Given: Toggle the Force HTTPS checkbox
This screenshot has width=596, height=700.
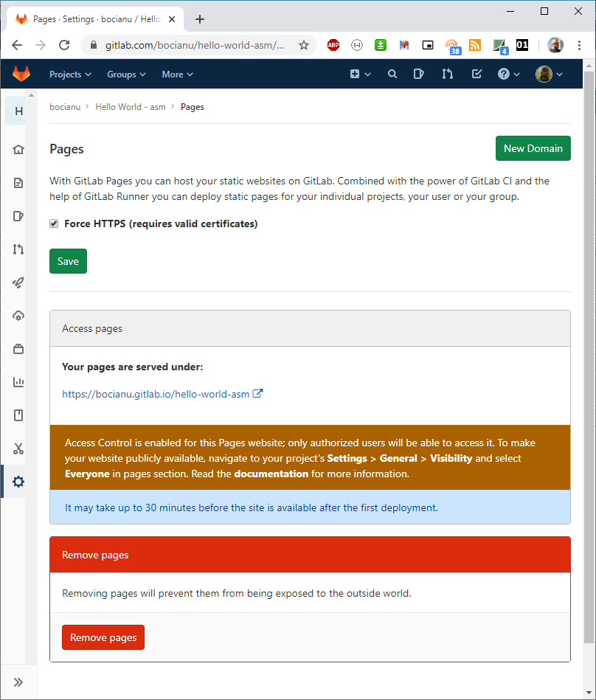Looking at the screenshot, I should pos(54,224).
